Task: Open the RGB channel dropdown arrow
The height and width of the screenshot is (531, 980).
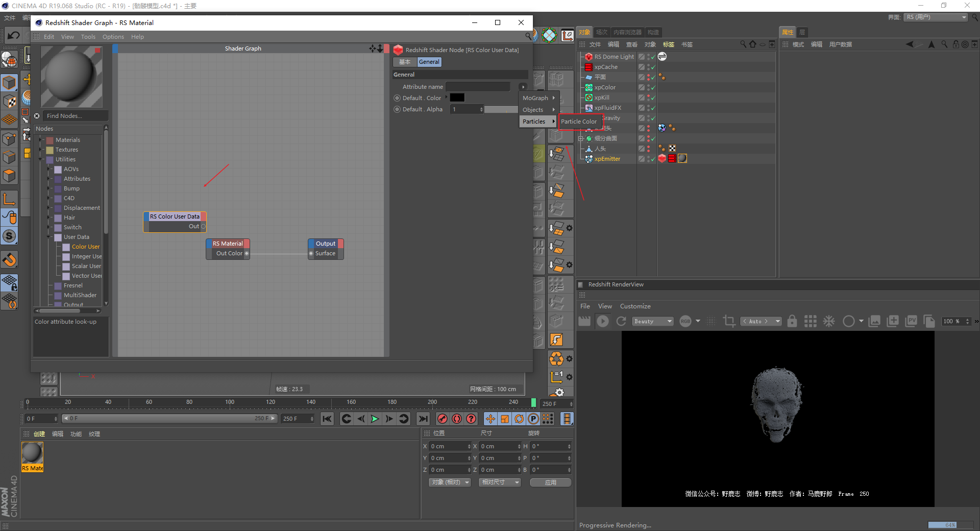Action: tap(698, 321)
